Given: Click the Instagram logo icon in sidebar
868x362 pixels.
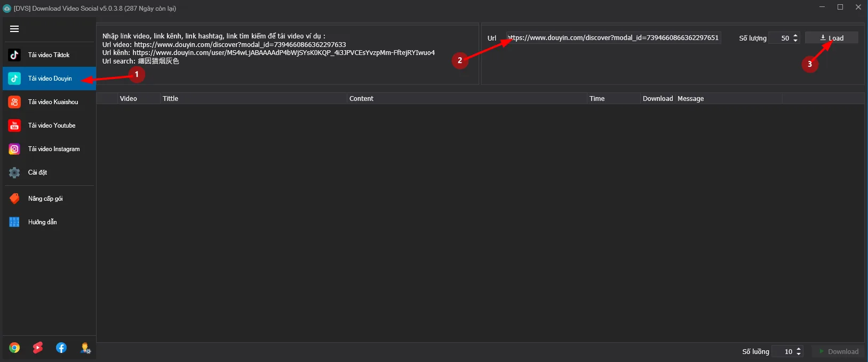Looking at the screenshot, I should [x=14, y=149].
